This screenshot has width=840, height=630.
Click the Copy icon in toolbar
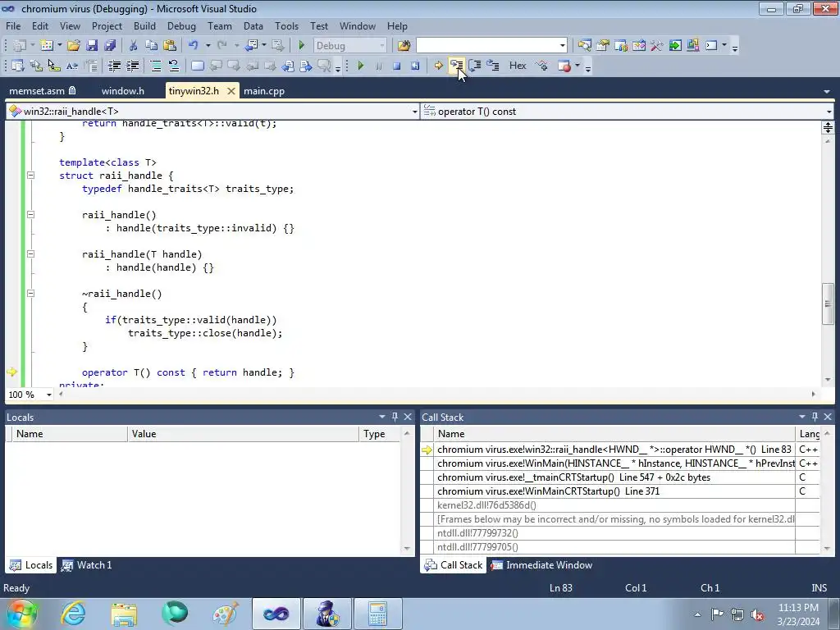coord(152,46)
